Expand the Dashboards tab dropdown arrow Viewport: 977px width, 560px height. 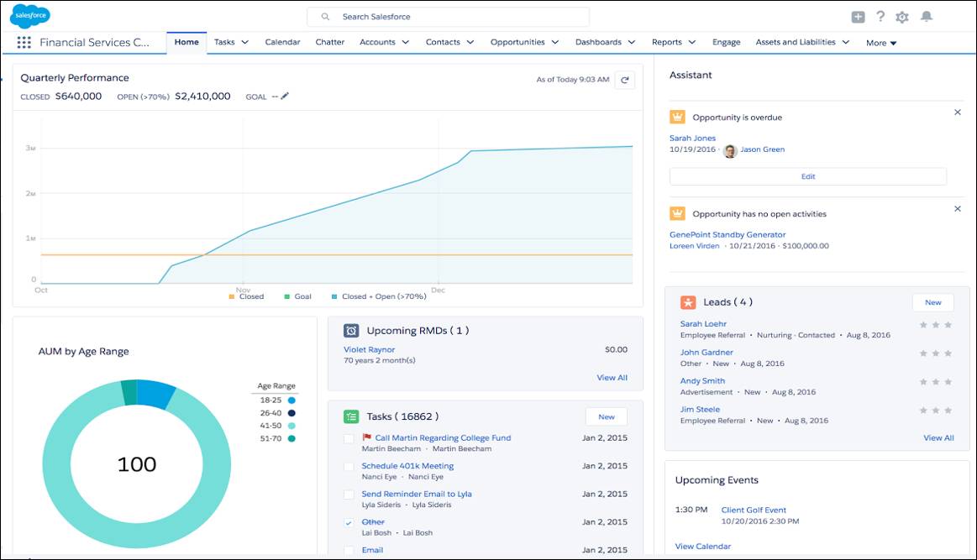(x=632, y=42)
